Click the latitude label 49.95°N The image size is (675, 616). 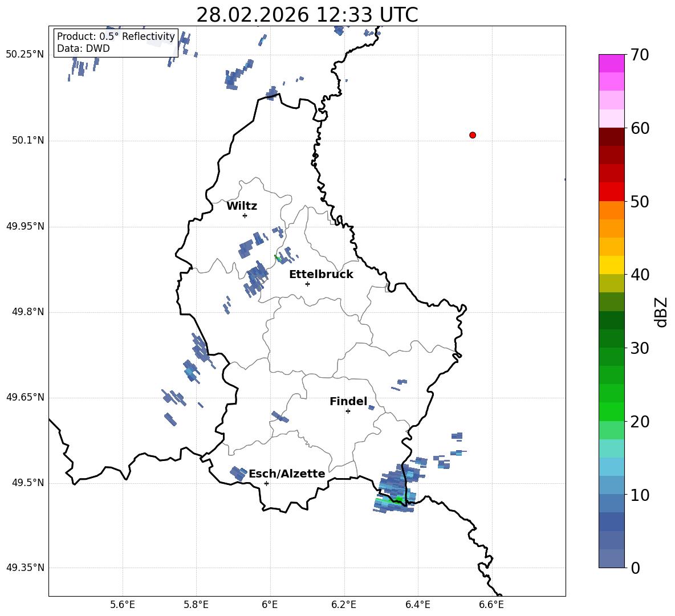coord(25,226)
